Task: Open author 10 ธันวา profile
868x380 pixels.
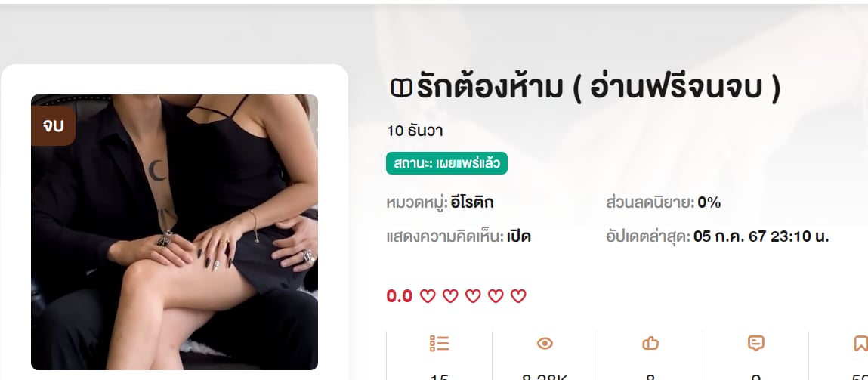Action: tap(415, 131)
